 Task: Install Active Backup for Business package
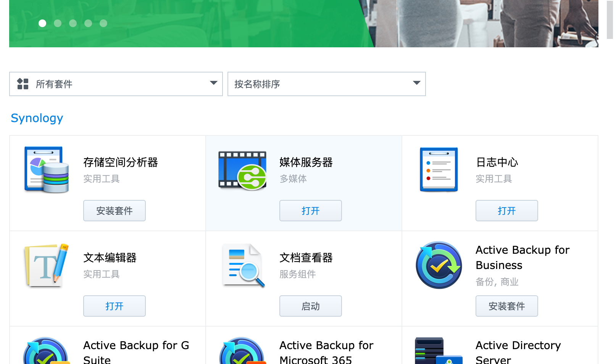click(x=507, y=306)
